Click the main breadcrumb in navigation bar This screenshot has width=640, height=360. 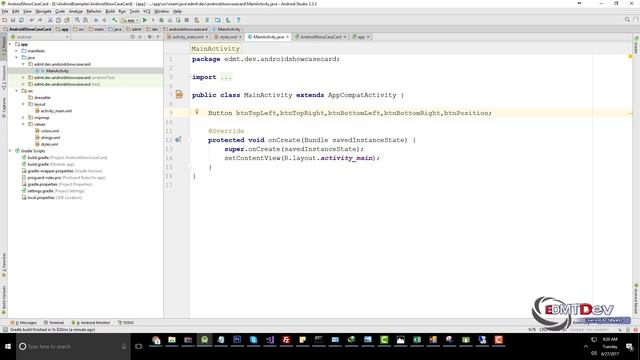96,29
